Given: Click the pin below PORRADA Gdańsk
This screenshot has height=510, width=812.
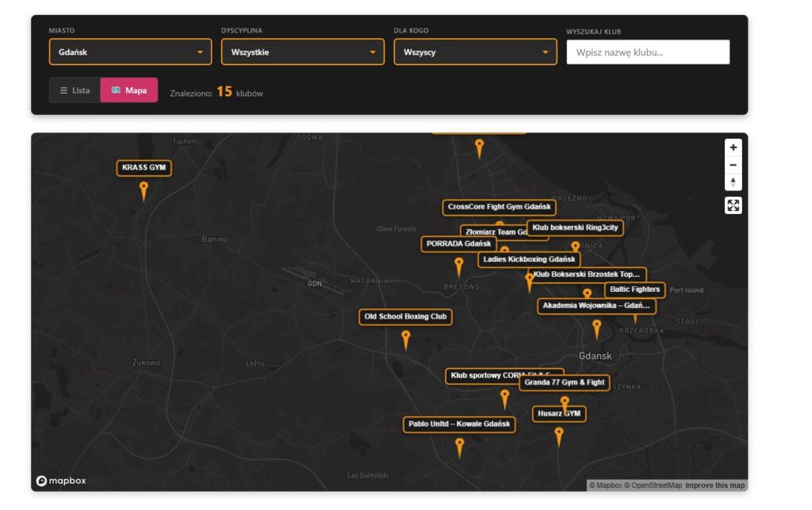Looking at the screenshot, I should [x=459, y=267].
